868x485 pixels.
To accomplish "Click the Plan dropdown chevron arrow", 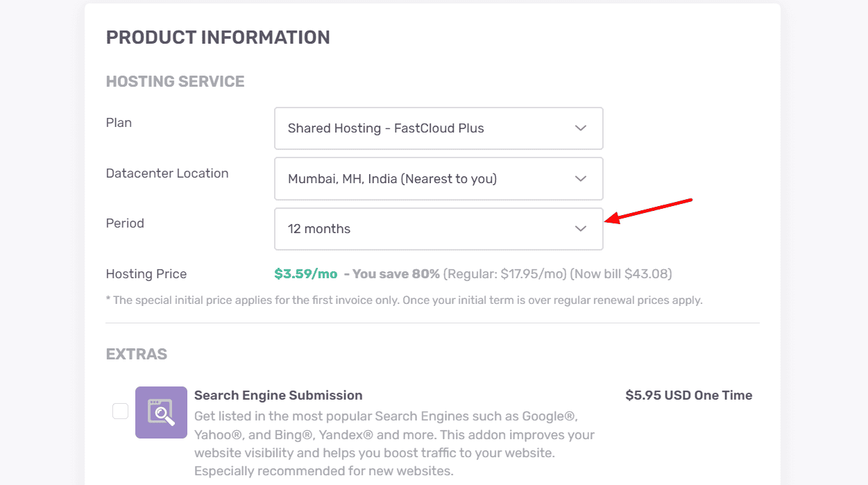I will (581, 128).
